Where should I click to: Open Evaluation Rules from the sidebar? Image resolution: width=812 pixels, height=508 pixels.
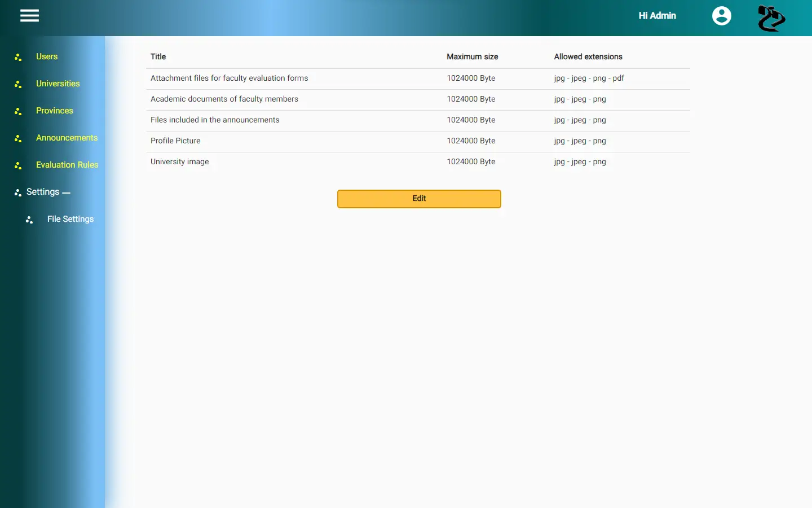point(67,165)
